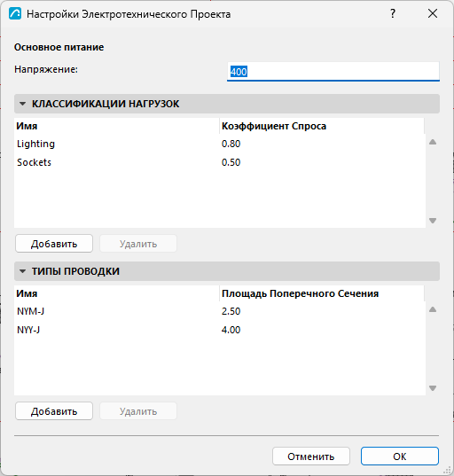Viewport: 454px width, 476px height.
Task: Collapse the КЛАССИФИКАЦИИ НАГРУЗОК section
Action: pos(22,104)
